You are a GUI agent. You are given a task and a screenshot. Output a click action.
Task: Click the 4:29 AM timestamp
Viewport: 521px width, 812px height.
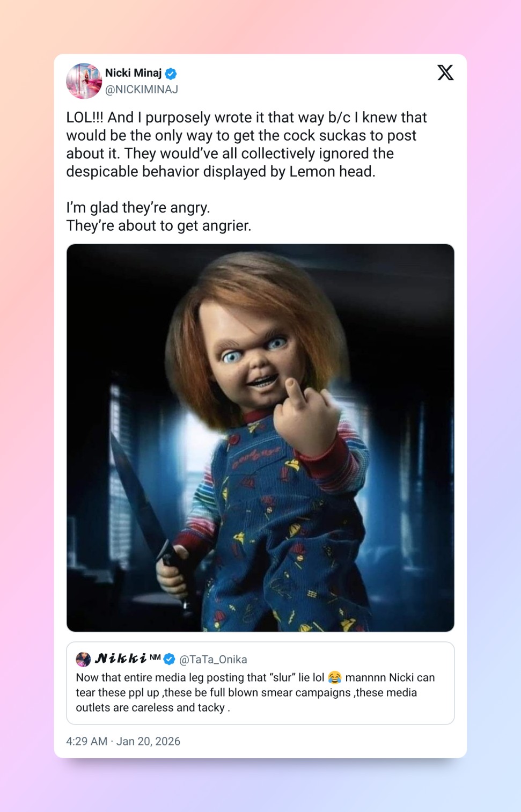click(86, 741)
